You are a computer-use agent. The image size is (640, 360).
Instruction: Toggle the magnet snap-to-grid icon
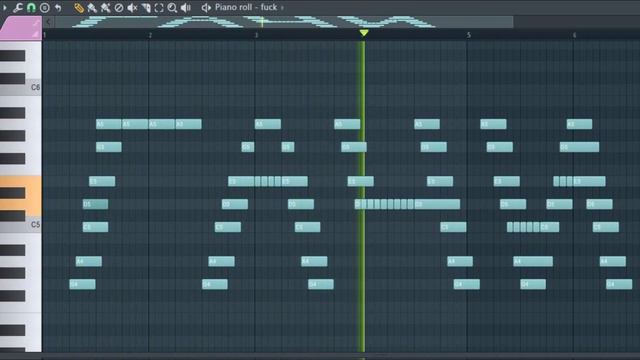tap(31, 7)
